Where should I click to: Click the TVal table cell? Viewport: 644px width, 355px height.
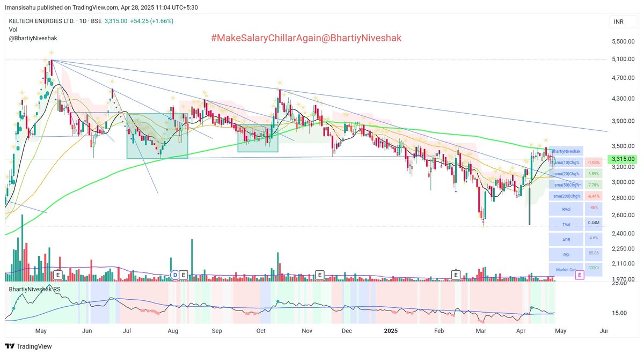click(x=566, y=224)
